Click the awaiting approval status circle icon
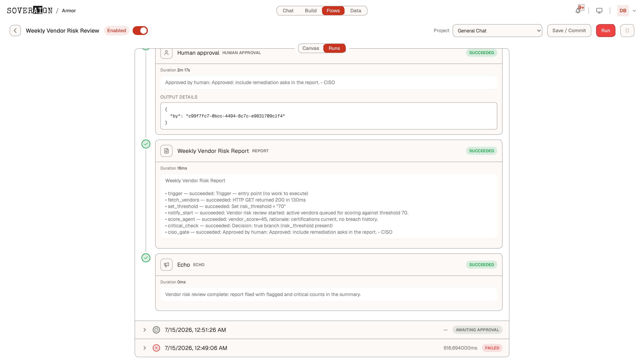 [x=156, y=330]
